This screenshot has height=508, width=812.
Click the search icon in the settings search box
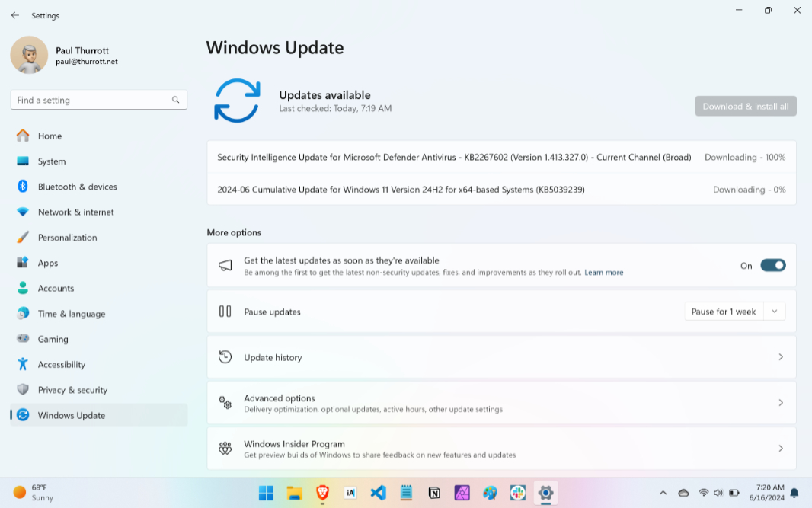coord(176,100)
